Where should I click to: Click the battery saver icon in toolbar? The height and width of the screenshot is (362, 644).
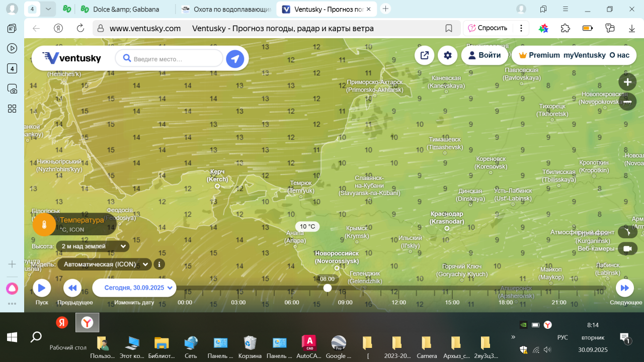click(x=588, y=28)
